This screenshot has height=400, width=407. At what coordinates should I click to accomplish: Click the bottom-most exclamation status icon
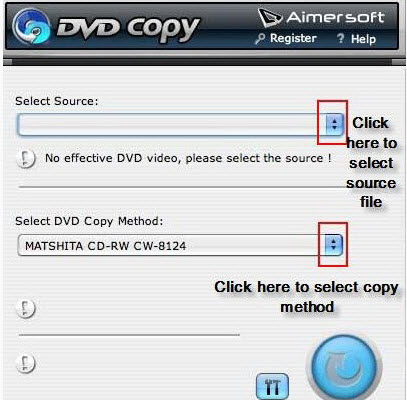click(26, 363)
